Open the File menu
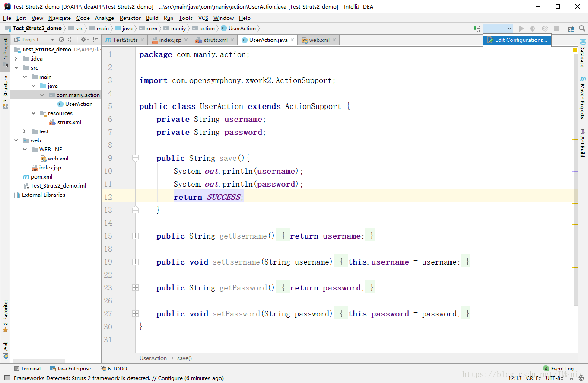Screen dimensions: 588x383 click(x=7, y=18)
